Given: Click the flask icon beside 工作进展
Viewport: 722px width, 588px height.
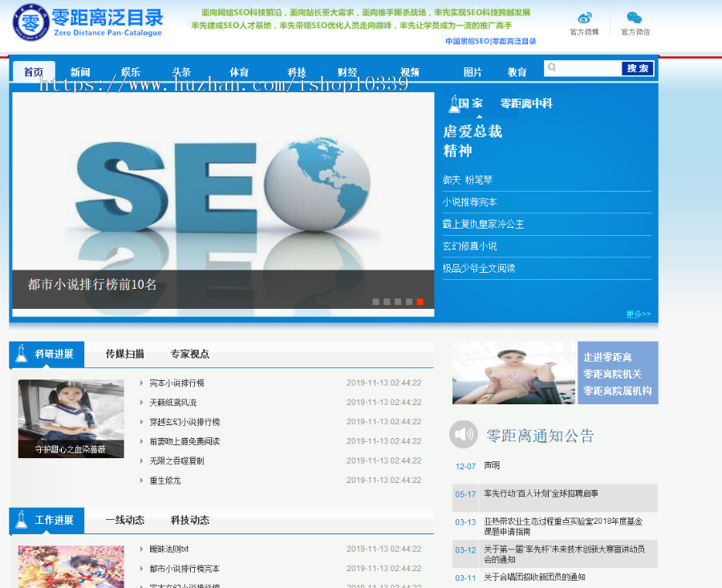Looking at the screenshot, I should coord(22,521).
